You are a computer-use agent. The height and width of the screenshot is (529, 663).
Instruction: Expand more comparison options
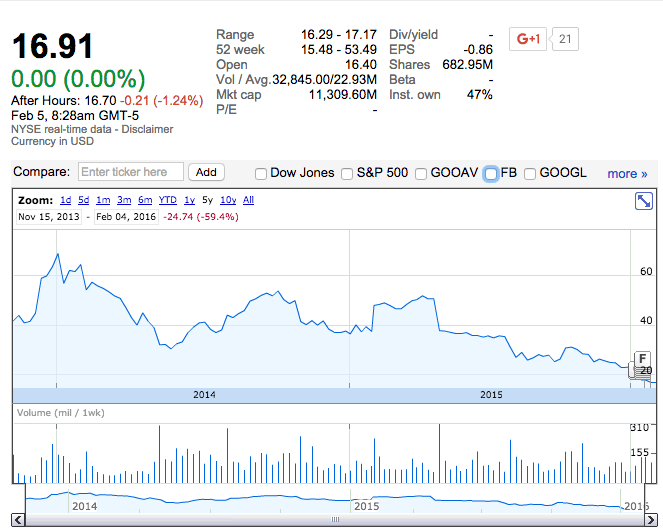point(627,173)
